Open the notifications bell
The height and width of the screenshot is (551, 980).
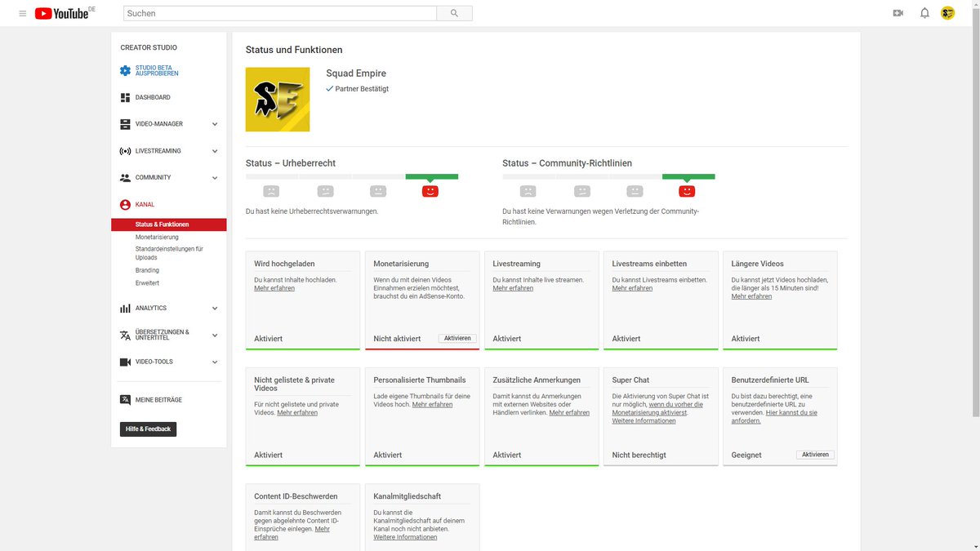924,13
